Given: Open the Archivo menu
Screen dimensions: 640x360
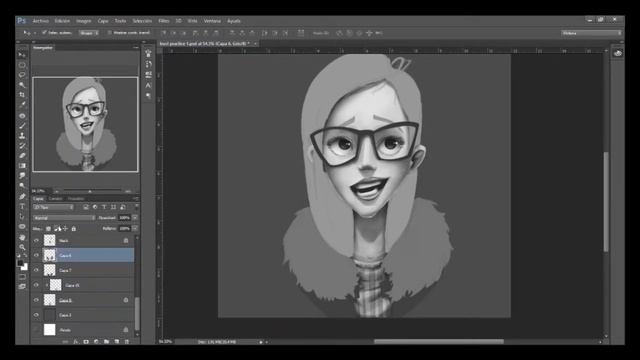Looking at the screenshot, I should click(x=40, y=21).
